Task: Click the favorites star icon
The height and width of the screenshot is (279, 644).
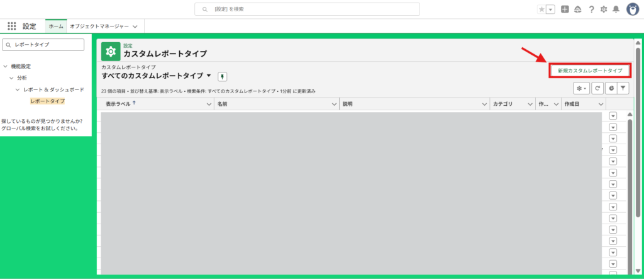Action: pyautogui.click(x=541, y=9)
